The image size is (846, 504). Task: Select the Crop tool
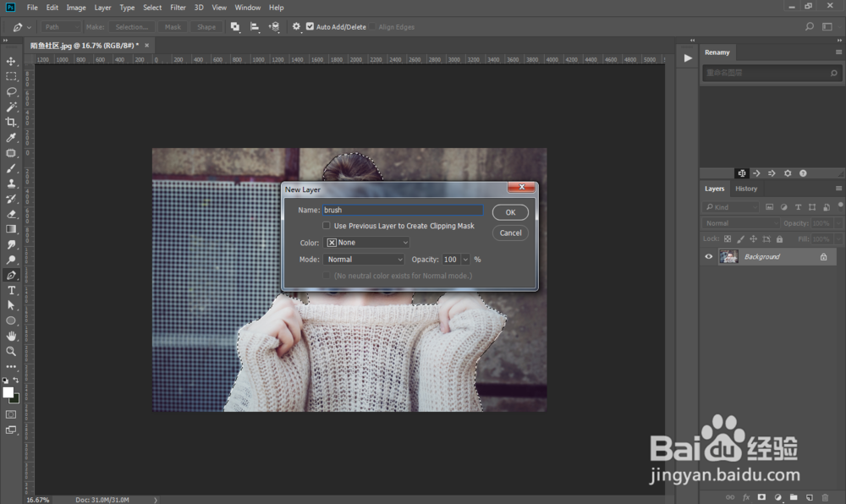tap(11, 123)
